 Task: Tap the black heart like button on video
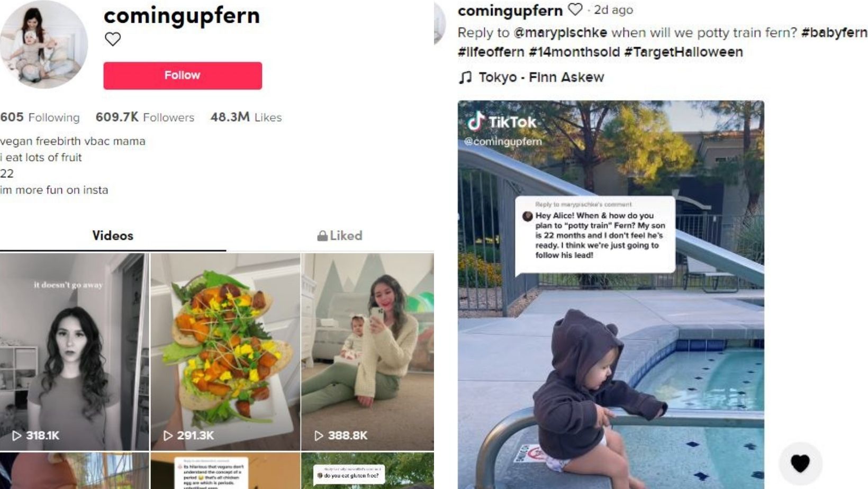click(x=800, y=463)
